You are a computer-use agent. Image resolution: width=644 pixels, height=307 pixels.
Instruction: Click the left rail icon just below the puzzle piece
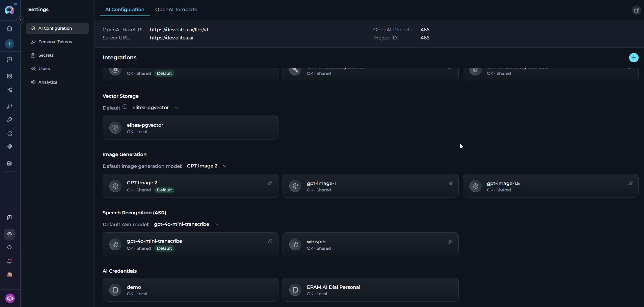tap(9, 147)
